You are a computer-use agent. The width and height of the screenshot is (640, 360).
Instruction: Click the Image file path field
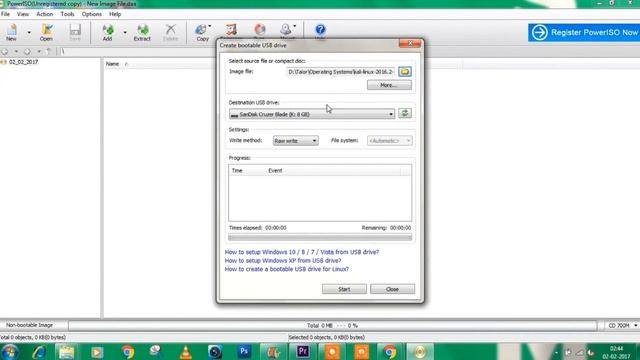341,72
